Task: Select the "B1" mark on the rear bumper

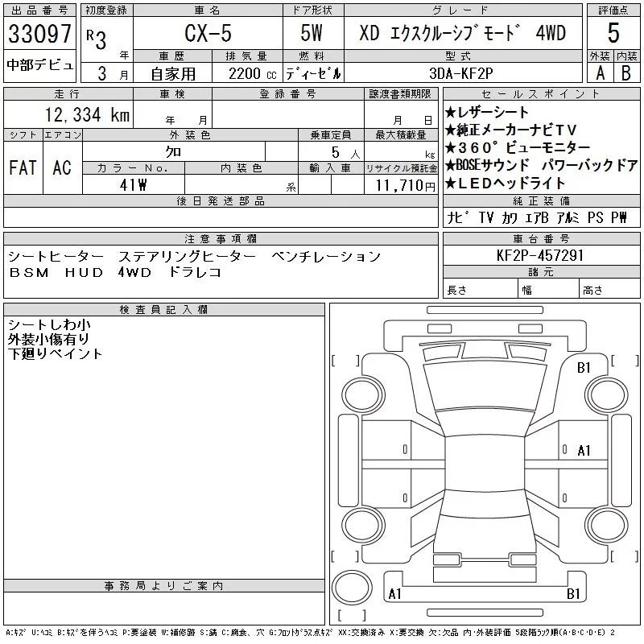Action: pyautogui.click(x=573, y=594)
